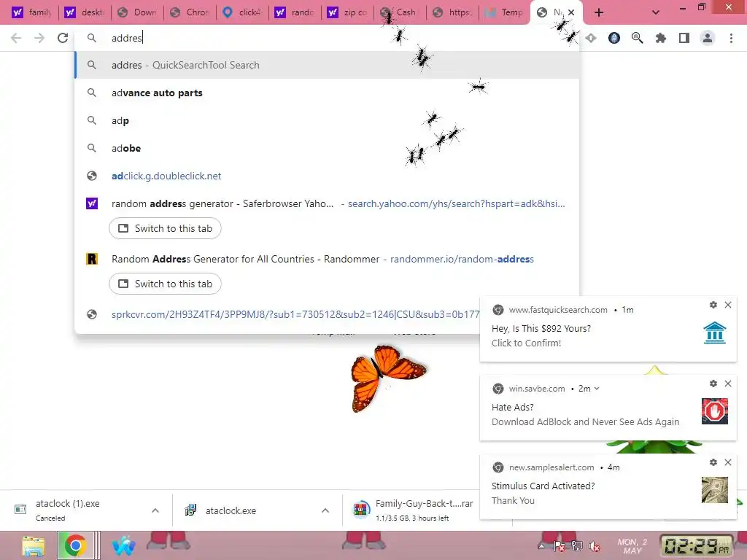The width and height of the screenshot is (747, 560).
Task: Open settings gear on new.samplesalert.com notification
Action: pyautogui.click(x=713, y=462)
